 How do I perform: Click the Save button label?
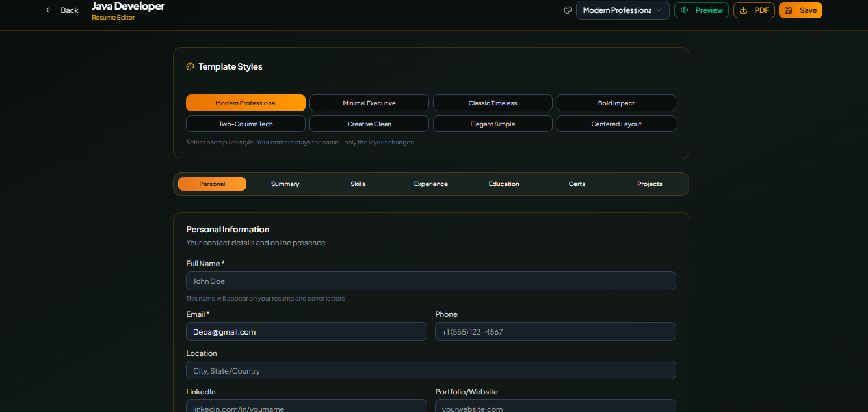tap(808, 10)
